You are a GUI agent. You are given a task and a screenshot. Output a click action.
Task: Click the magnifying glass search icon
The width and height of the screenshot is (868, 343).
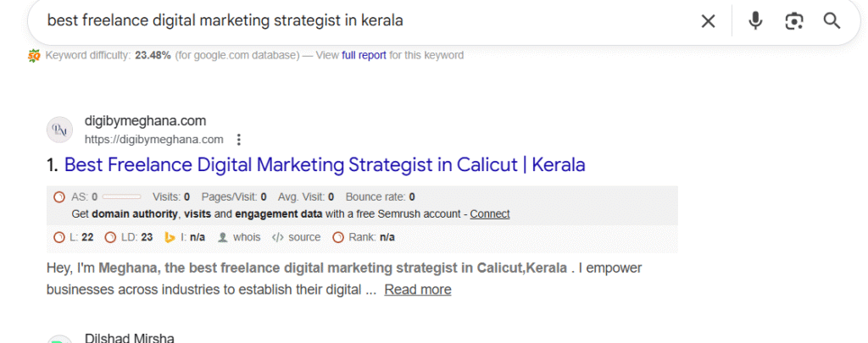pyautogui.click(x=832, y=21)
